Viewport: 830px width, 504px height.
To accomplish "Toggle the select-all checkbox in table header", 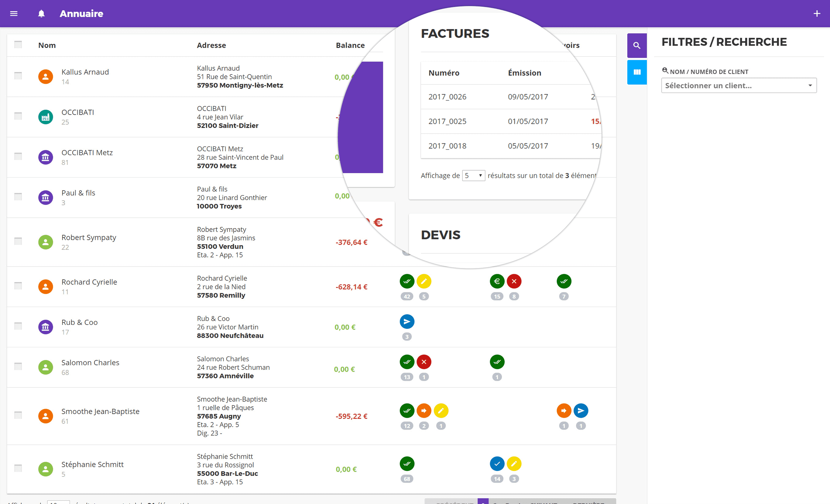I will click(x=18, y=44).
